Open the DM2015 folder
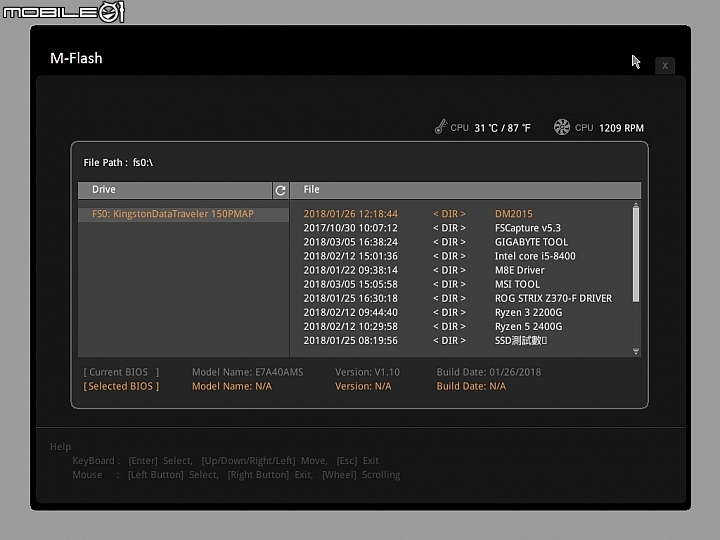This screenshot has width=720, height=540. coord(513,214)
